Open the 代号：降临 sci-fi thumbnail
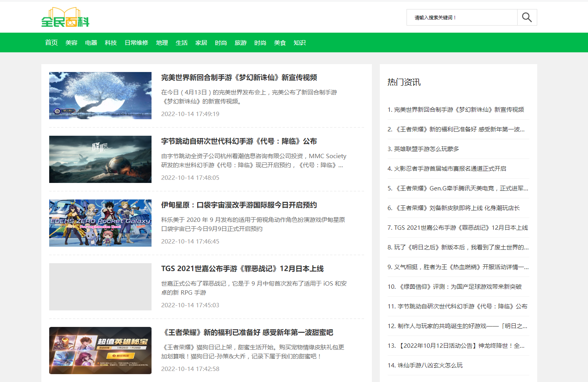 pyautogui.click(x=100, y=159)
